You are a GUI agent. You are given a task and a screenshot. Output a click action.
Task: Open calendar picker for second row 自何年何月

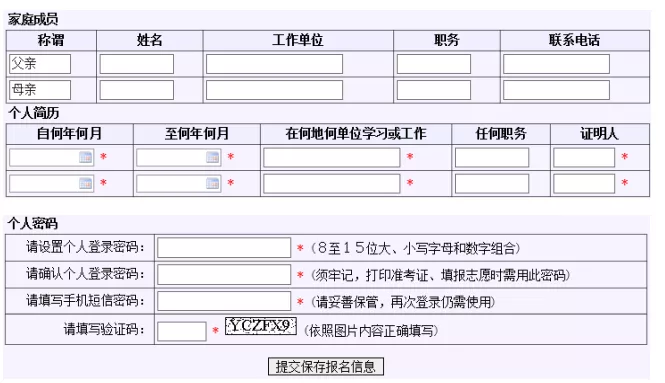(85, 184)
